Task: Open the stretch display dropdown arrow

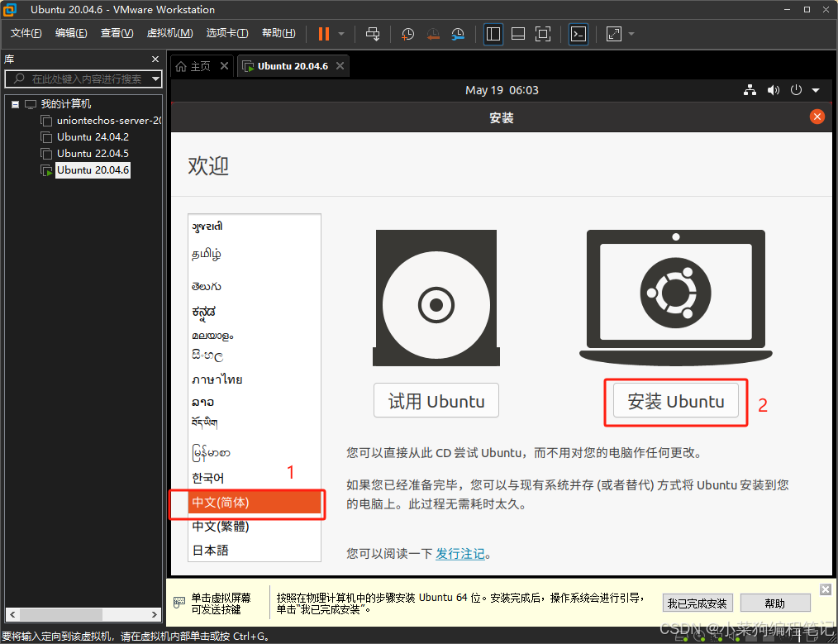Action: (631, 34)
